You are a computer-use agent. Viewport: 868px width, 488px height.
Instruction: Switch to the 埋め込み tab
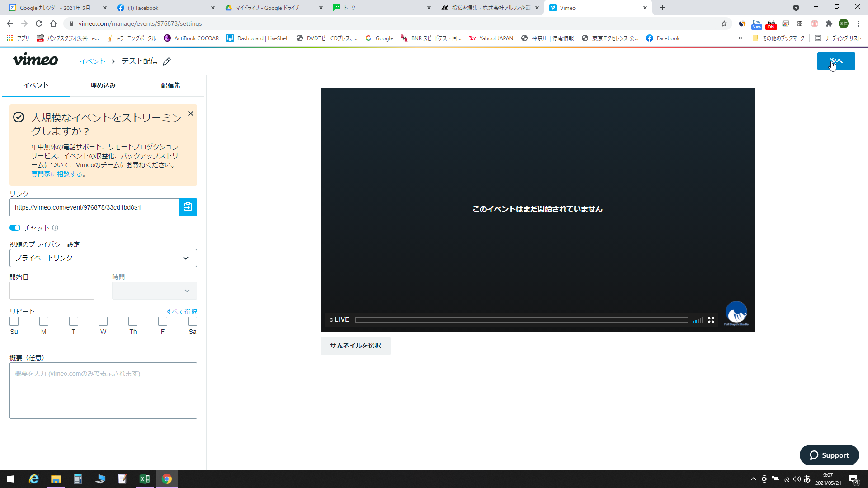click(103, 85)
